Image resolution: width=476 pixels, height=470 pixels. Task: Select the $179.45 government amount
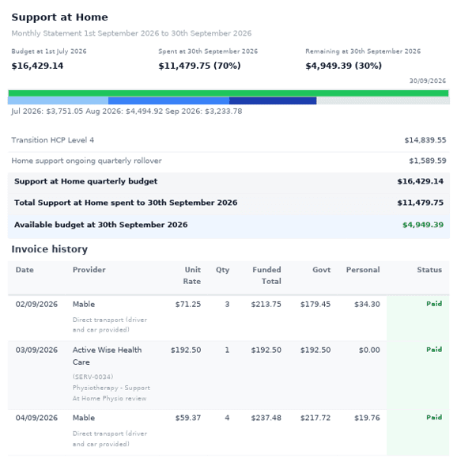315,304
